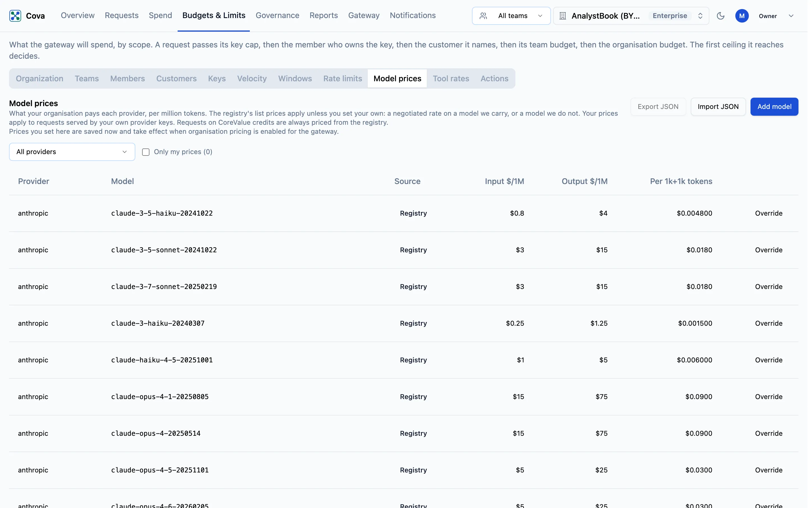This screenshot has width=812, height=508.
Task: Click the All teams people icon
Action: [483, 16]
